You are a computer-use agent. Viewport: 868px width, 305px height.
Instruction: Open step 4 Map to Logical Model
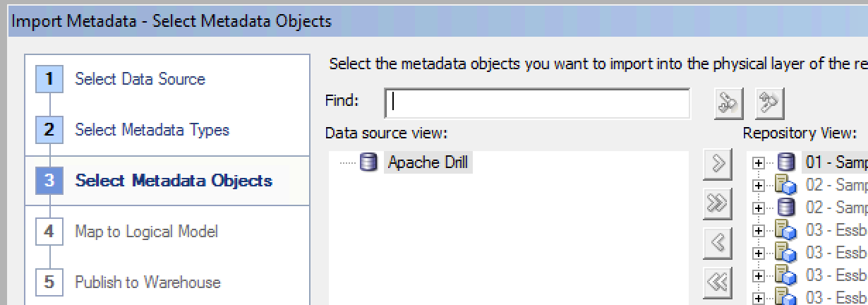[146, 232]
